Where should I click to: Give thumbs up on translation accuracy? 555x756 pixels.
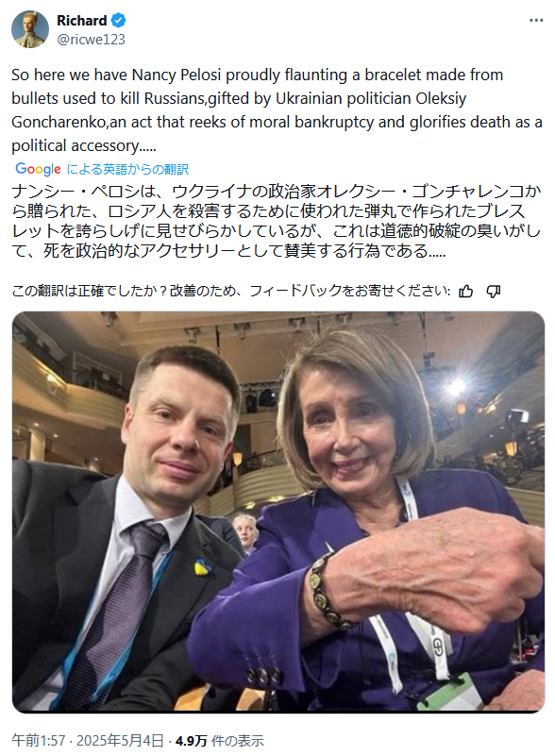465,292
